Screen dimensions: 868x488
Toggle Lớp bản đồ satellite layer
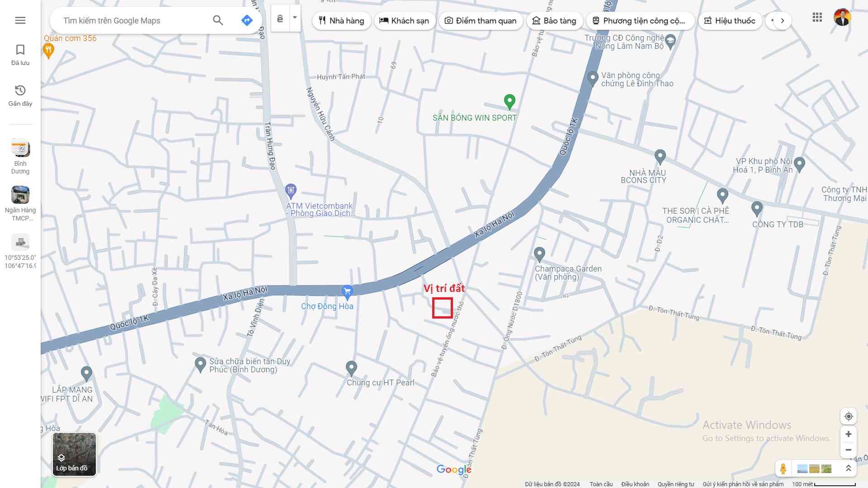(74, 454)
